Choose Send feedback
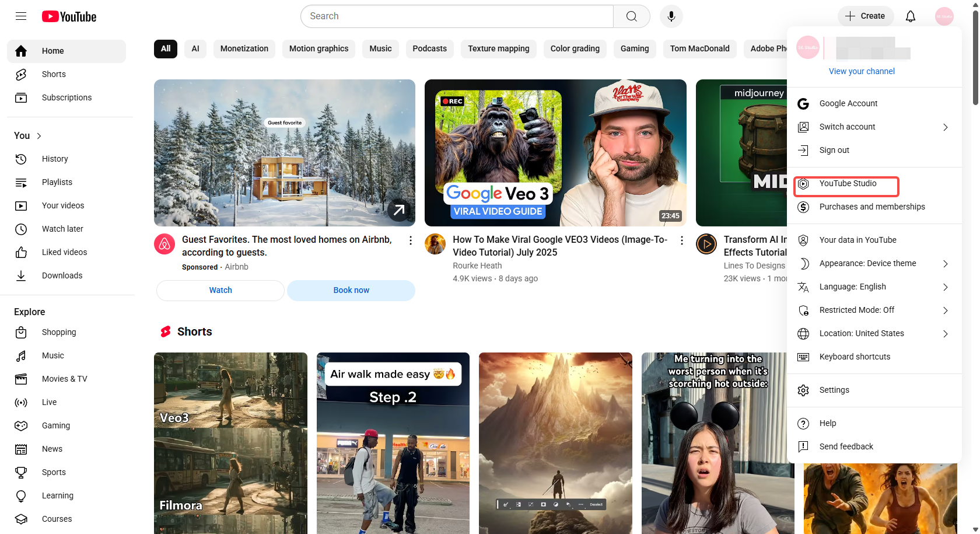Screen dimensions: 980x534 pyautogui.click(x=874, y=446)
